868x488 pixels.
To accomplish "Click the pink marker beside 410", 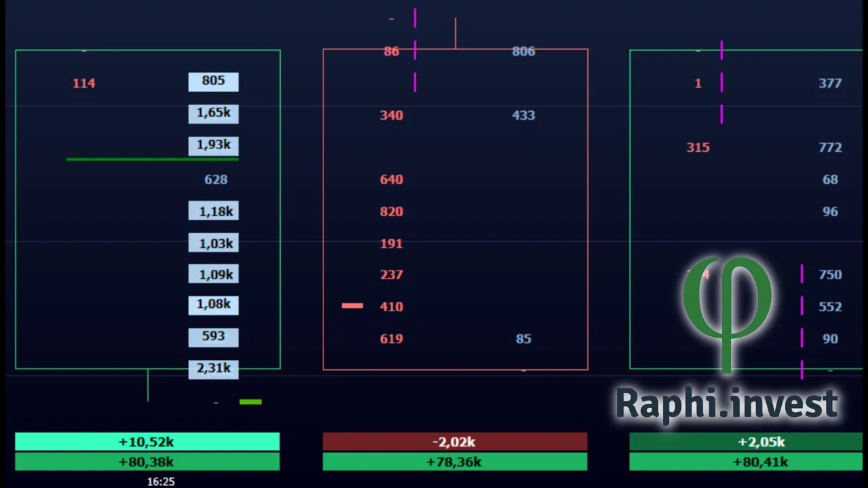I will [353, 306].
